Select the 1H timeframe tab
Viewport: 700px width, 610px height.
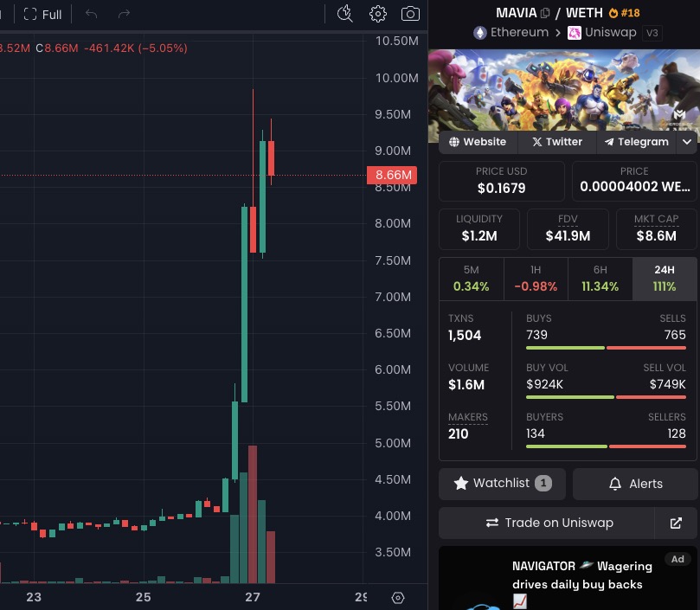(536, 279)
